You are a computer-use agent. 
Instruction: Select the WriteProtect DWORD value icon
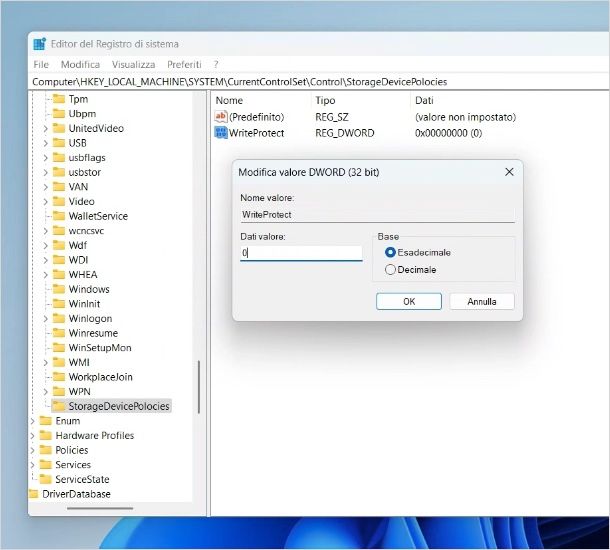[x=222, y=132]
